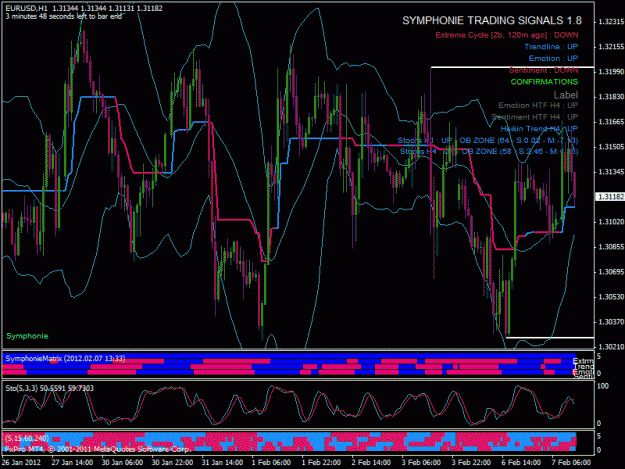625x469 pixels.
Task: Click the '27 Jan 14:00' time label
Action: click(72, 462)
